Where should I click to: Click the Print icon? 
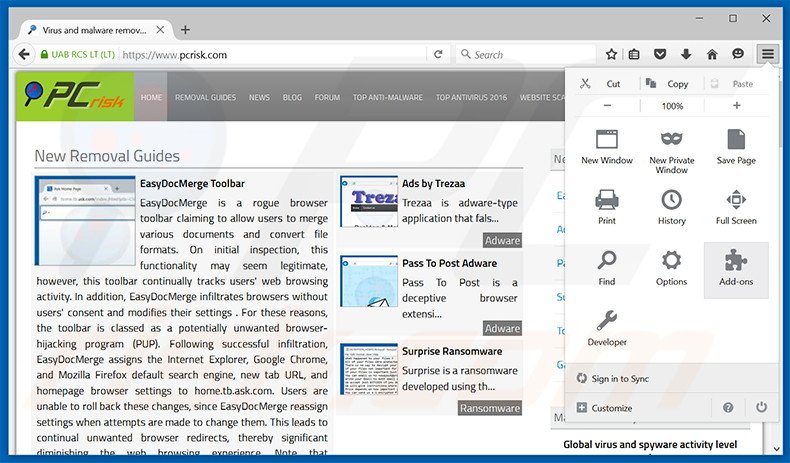[x=607, y=200]
